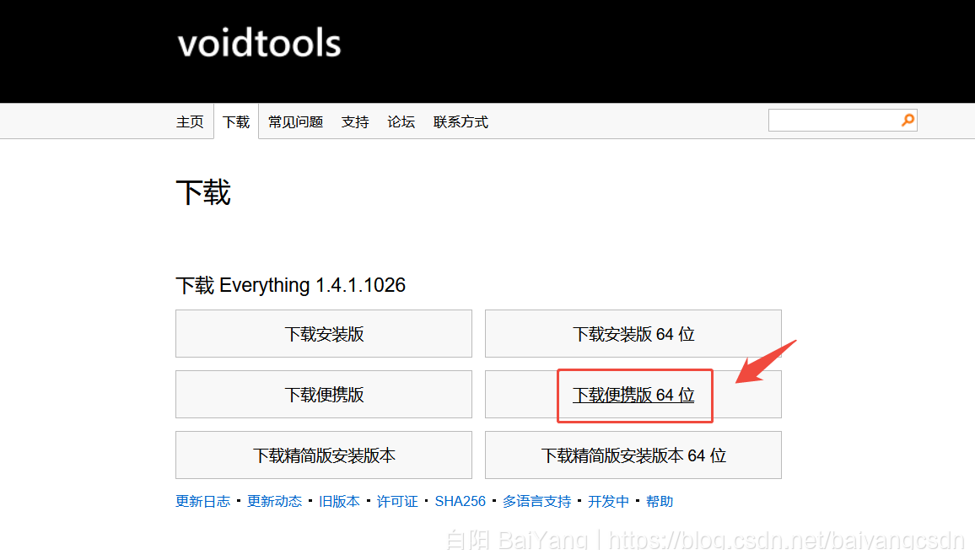Open the 联系方式 page
The image size is (975, 560).
tap(461, 121)
